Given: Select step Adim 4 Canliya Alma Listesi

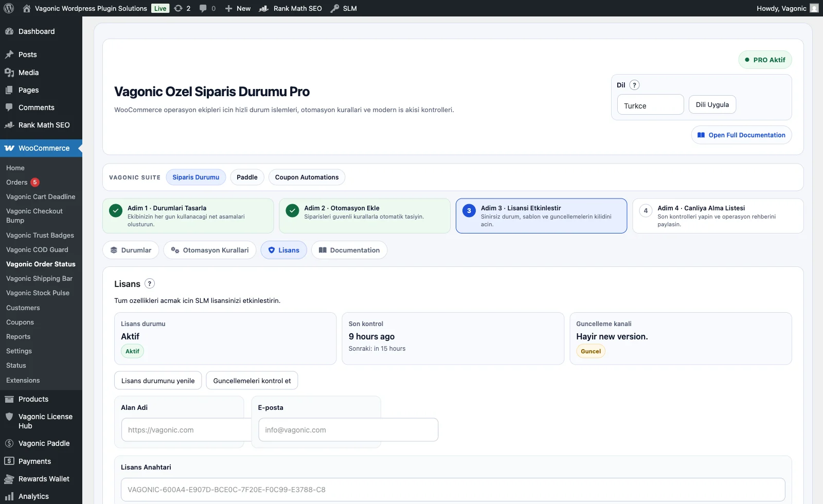Looking at the screenshot, I should (x=718, y=216).
